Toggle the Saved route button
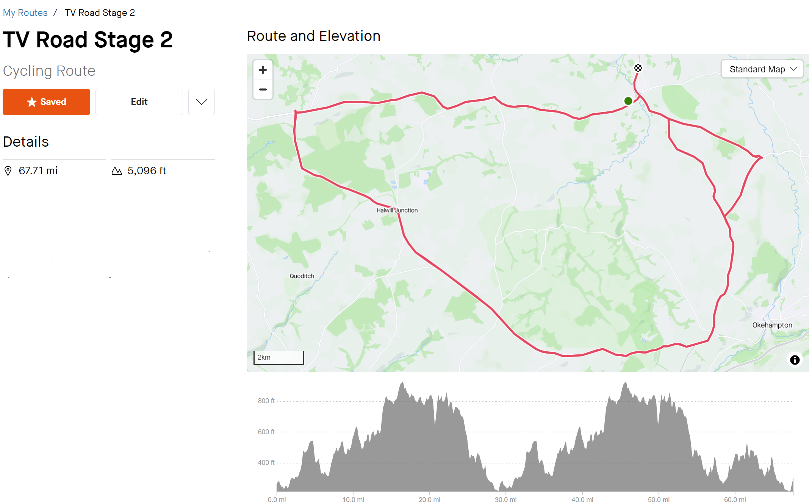This screenshot has width=812, height=504. click(46, 102)
